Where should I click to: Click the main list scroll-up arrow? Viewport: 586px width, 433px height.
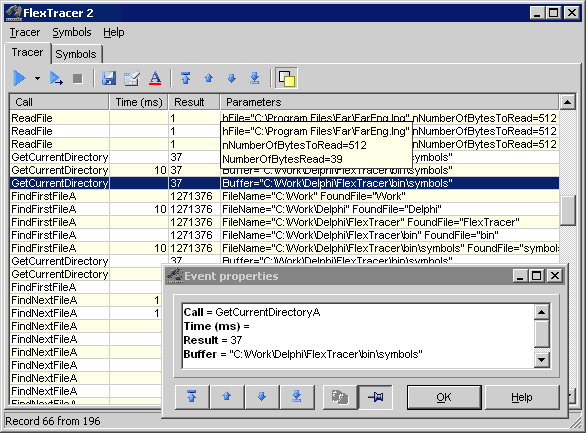(568, 102)
